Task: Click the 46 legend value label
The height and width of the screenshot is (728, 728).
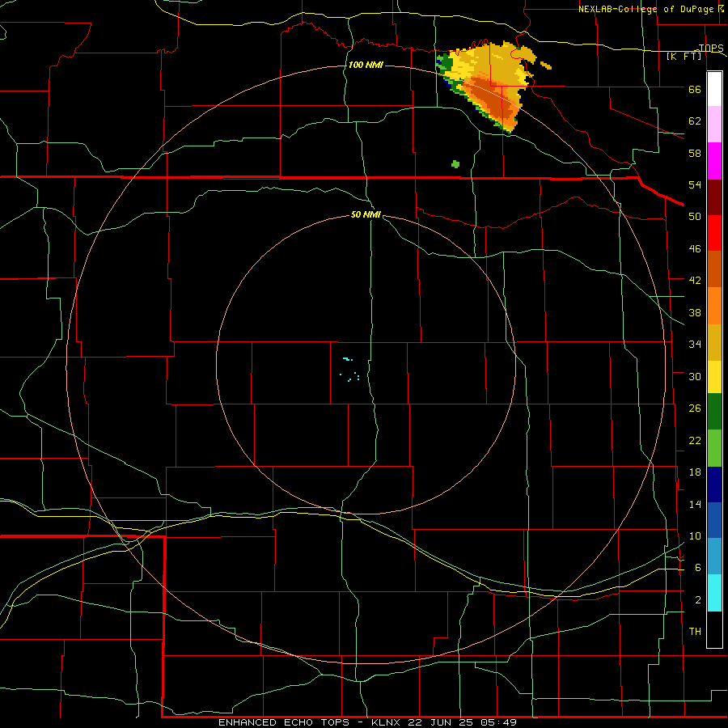Action: [695, 249]
